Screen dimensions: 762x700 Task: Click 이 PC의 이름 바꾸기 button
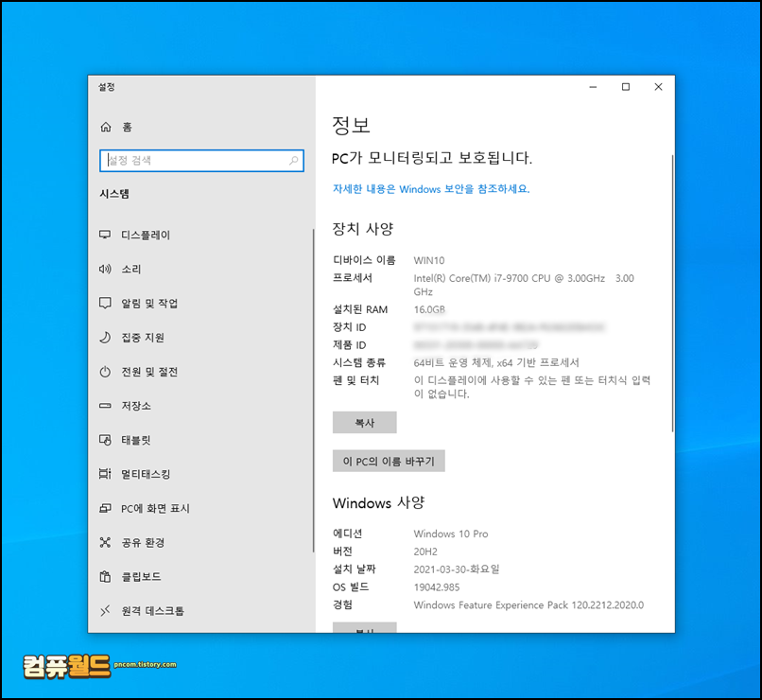(x=389, y=461)
